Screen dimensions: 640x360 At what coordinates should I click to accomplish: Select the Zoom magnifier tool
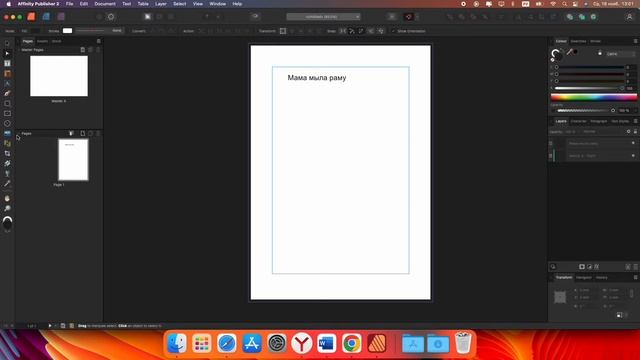[x=7, y=209]
